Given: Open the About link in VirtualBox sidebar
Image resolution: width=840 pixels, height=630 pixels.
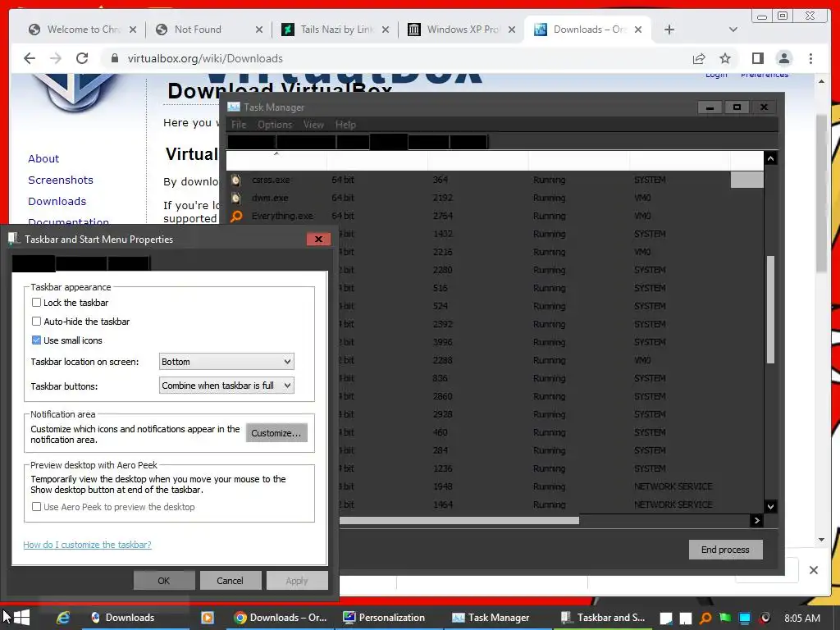Looking at the screenshot, I should coord(43,158).
